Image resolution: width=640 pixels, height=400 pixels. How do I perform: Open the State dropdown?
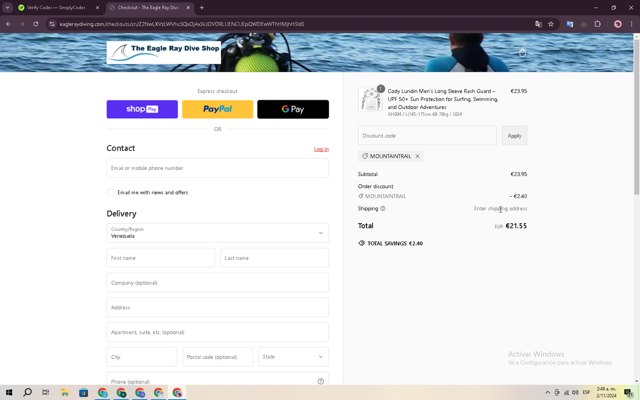pyautogui.click(x=293, y=357)
